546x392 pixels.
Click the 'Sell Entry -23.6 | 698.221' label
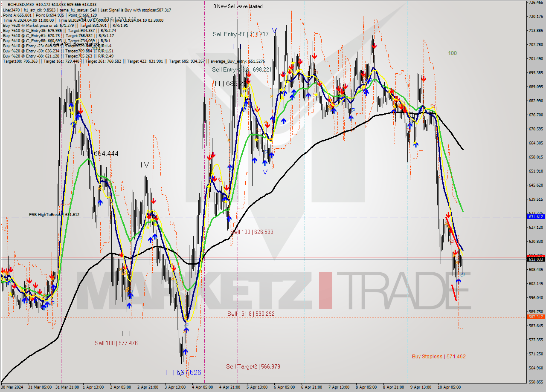tap(241, 69)
